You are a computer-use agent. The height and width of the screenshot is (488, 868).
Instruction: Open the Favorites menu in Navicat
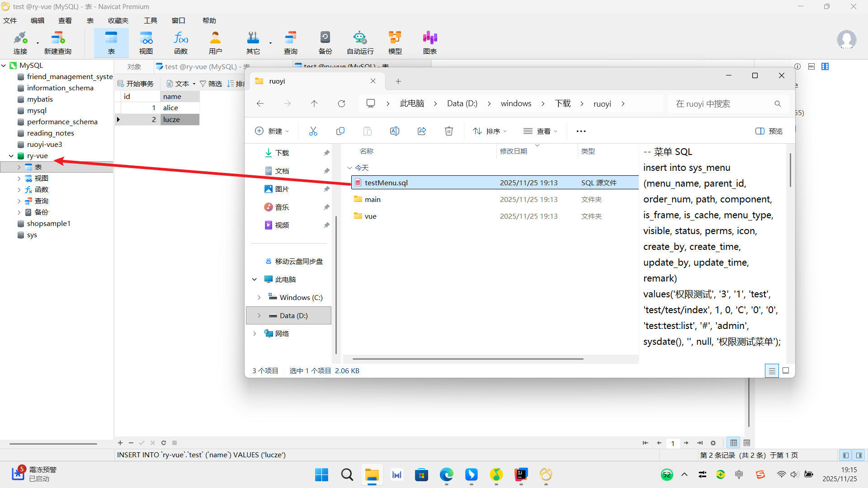(x=118, y=20)
